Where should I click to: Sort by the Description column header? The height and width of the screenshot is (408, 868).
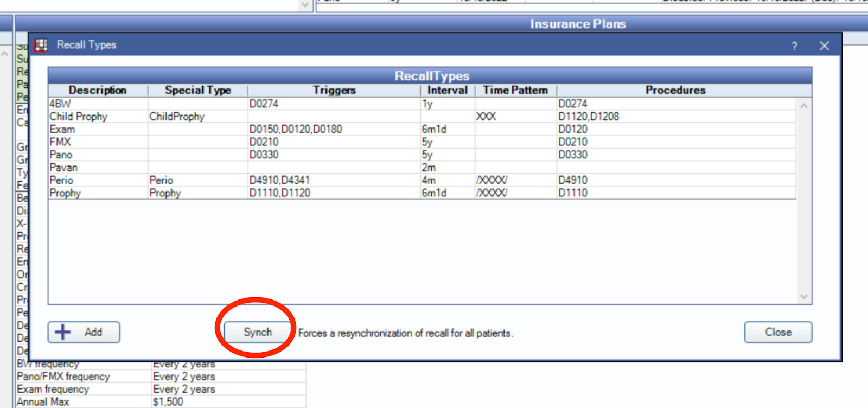pyautogui.click(x=98, y=90)
